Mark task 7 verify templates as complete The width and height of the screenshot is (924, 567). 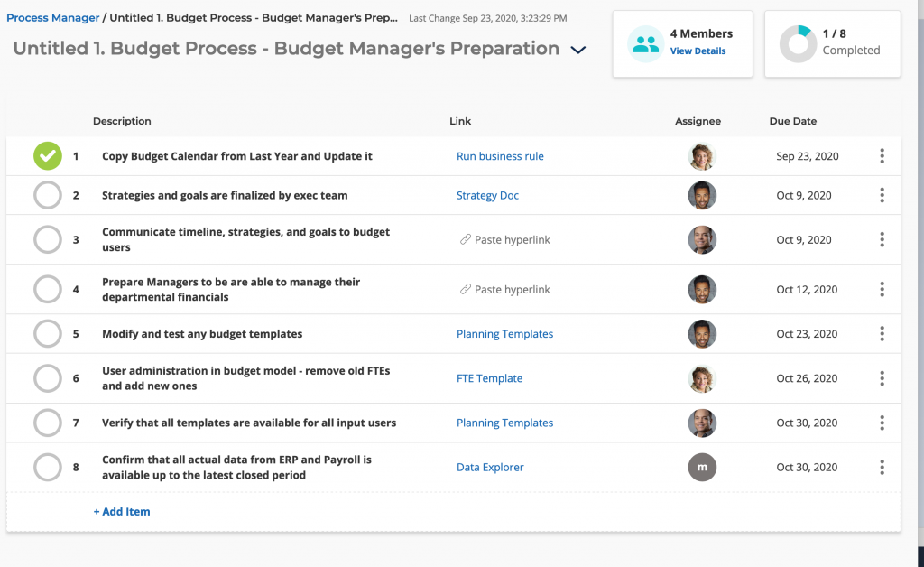(x=48, y=423)
